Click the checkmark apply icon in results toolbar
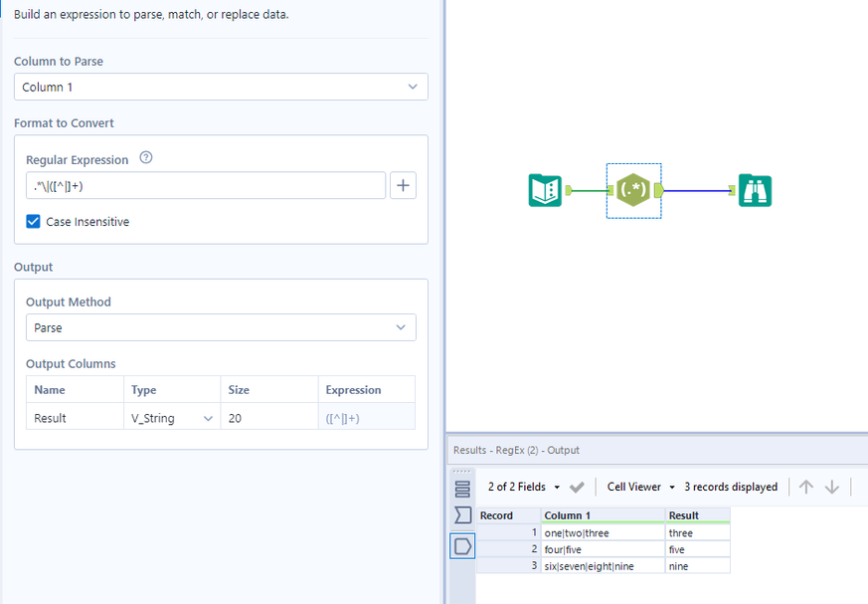The image size is (868, 604). pos(577,487)
